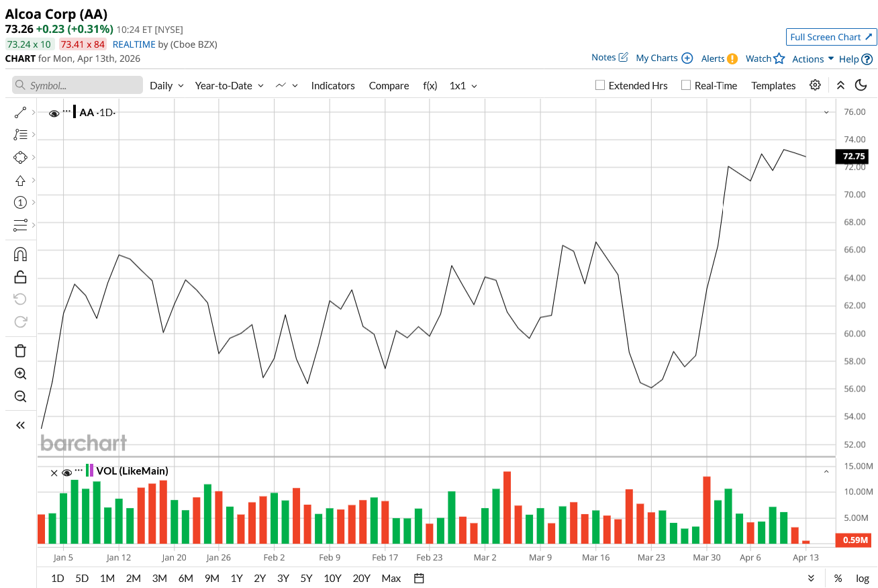This screenshot has height=588, width=878.
Task: Switch to dark mode with moon icon
Action: tap(861, 85)
